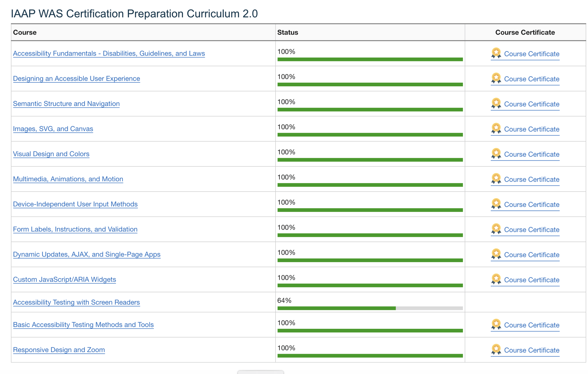Open Designing an Accessible User Experience course
Viewport: 588px width, 374px height.
coord(77,79)
